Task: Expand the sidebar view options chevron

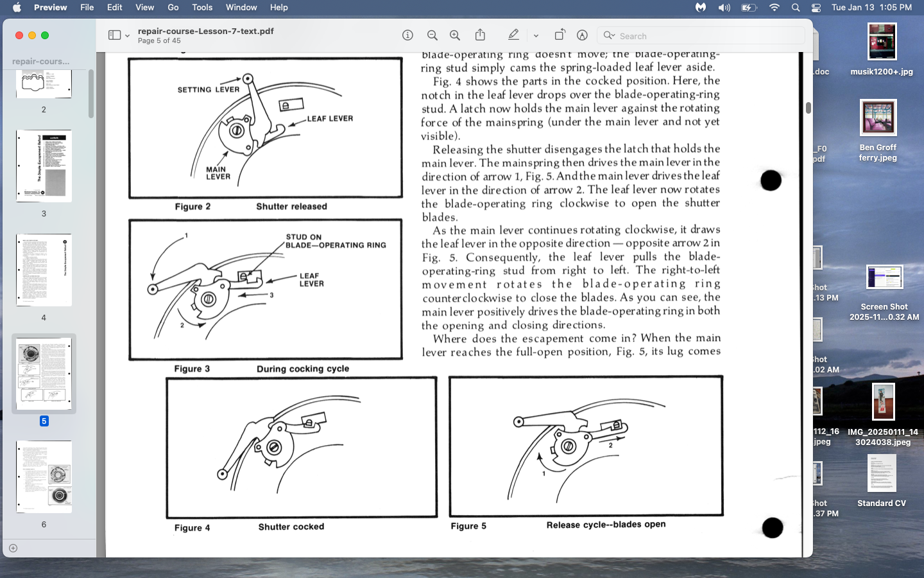Action: pyautogui.click(x=127, y=36)
